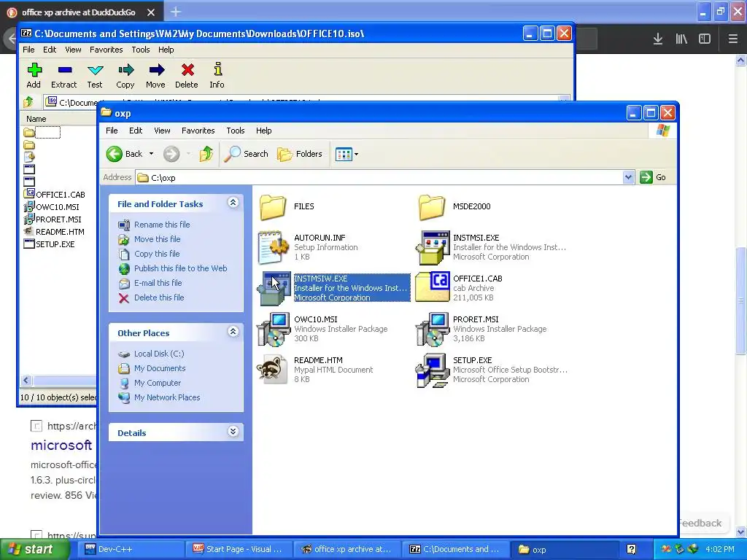Open the Firefox library icon

(681, 39)
